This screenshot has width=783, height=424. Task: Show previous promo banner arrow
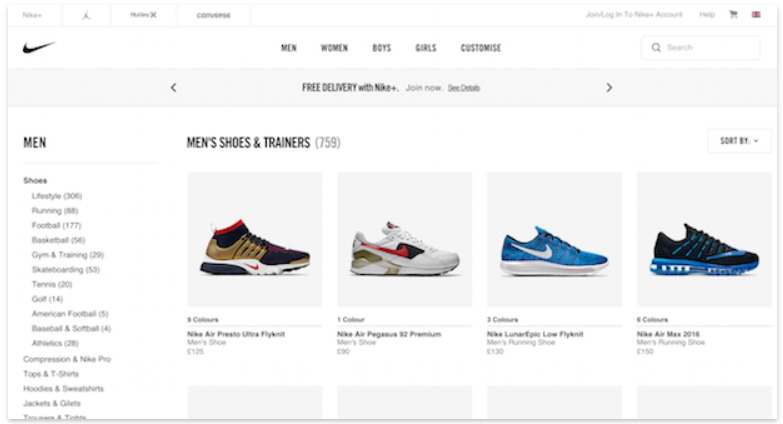coord(173,87)
